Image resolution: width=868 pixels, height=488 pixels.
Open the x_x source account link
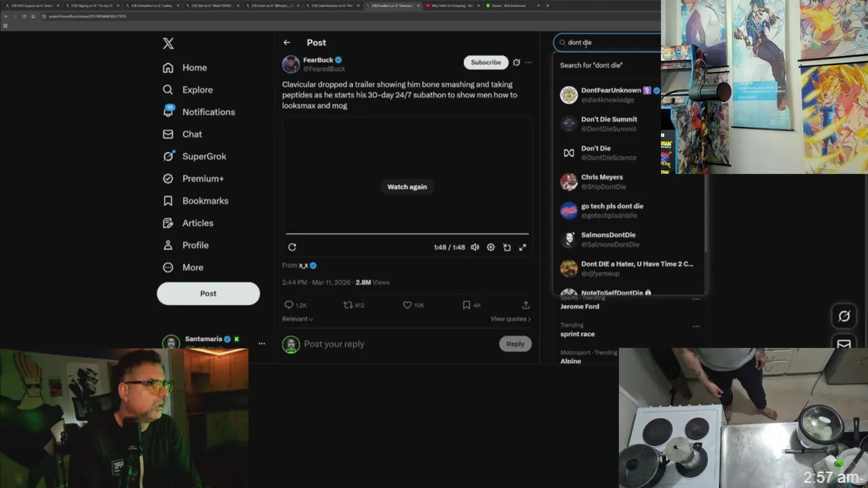[x=303, y=266]
